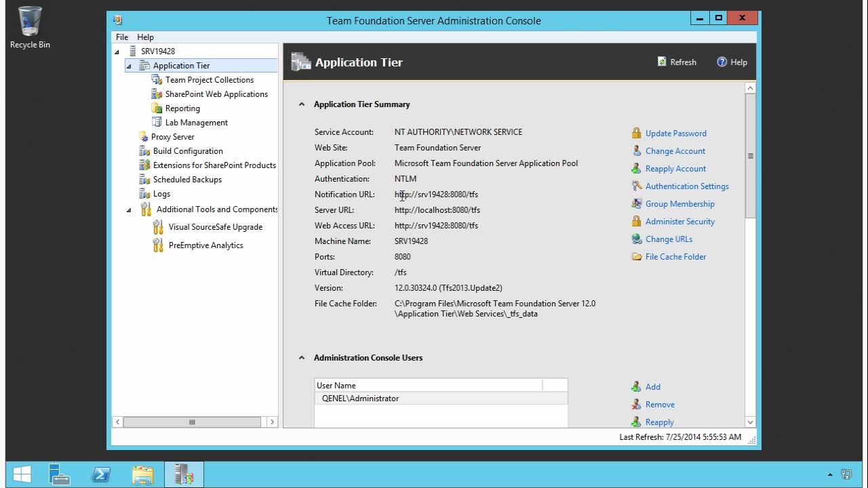Open the Help menu in menu bar
The image size is (868, 488).
tap(145, 37)
